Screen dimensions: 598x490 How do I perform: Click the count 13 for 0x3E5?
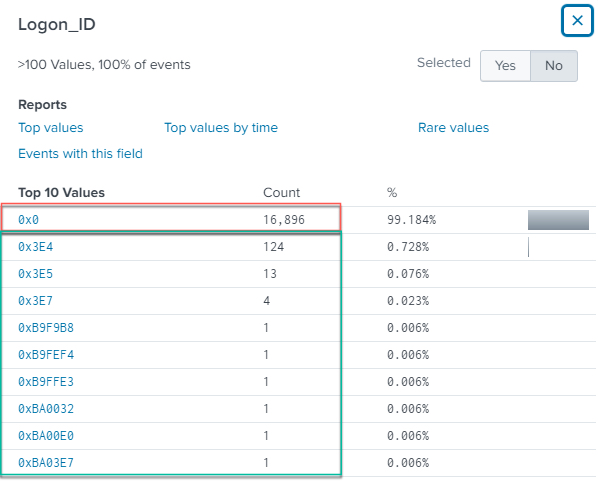point(270,274)
